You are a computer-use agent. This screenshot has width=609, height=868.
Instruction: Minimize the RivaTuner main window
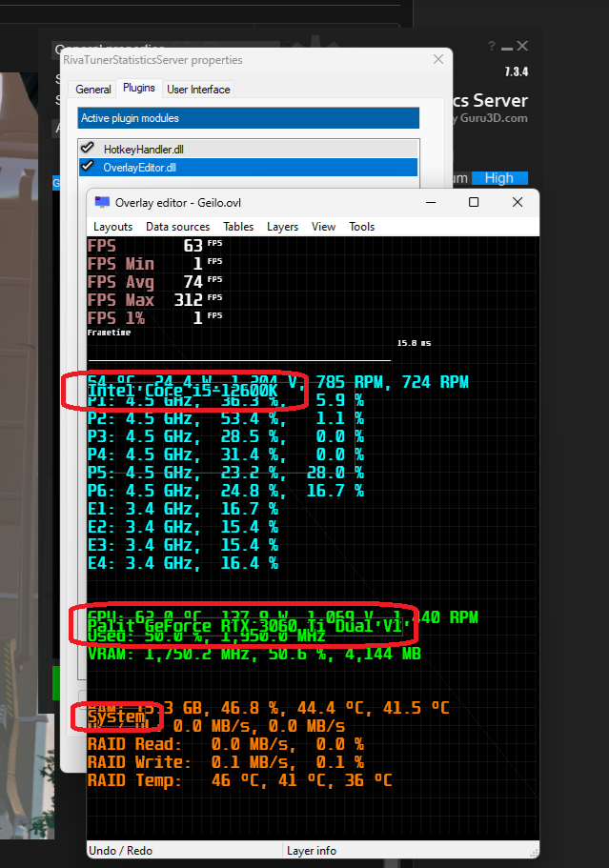(507, 49)
